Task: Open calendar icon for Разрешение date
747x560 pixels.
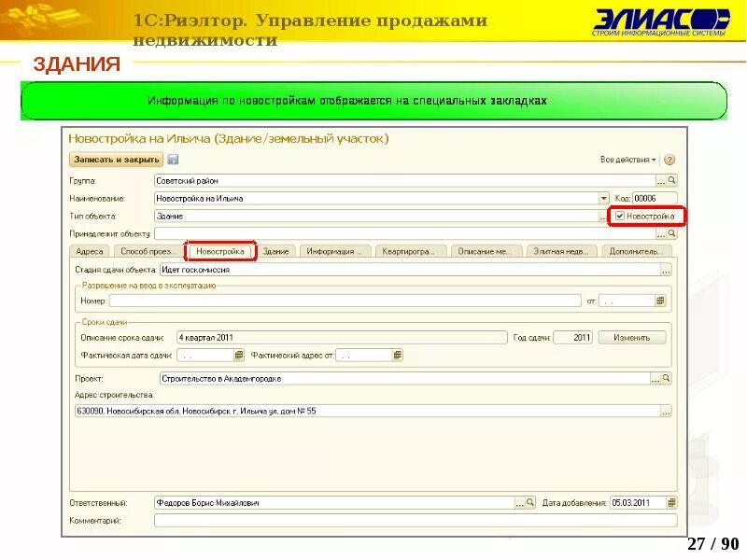Action: pos(660,301)
